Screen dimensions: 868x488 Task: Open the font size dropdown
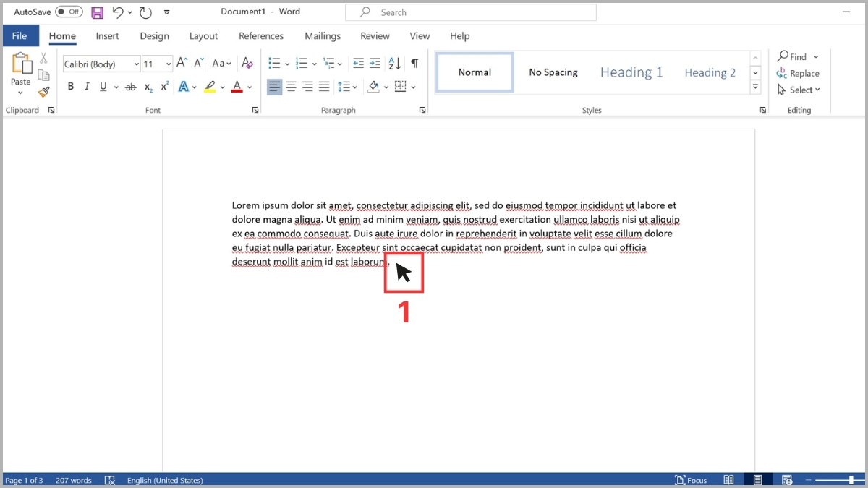pos(168,64)
